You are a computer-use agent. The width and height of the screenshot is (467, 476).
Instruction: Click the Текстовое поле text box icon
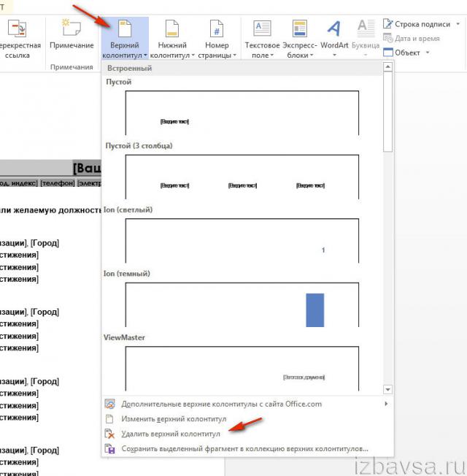[x=262, y=29]
